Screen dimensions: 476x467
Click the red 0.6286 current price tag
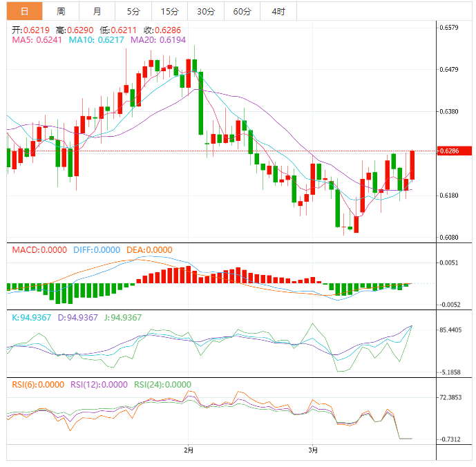coord(453,151)
